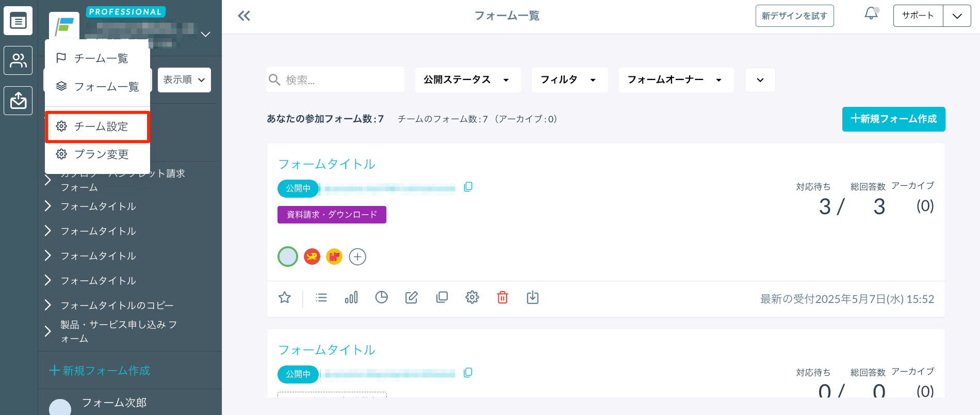Click the 検索 search field
Screen dimensions: 980x415
pos(340,80)
